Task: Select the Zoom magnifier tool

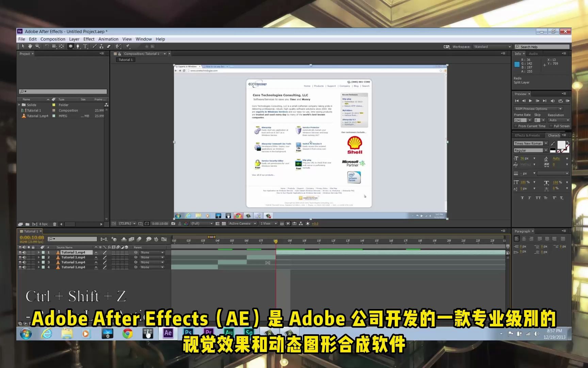Action: [x=37, y=46]
